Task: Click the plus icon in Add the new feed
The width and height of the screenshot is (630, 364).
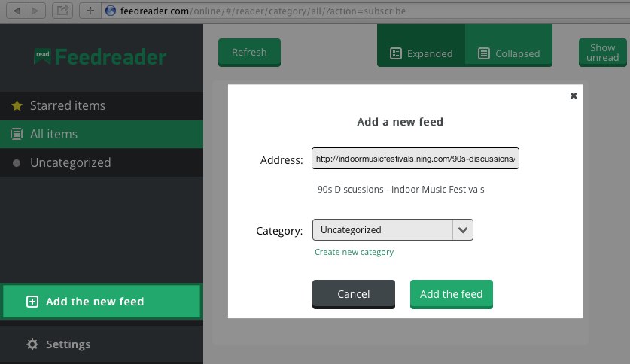Action: (32, 302)
